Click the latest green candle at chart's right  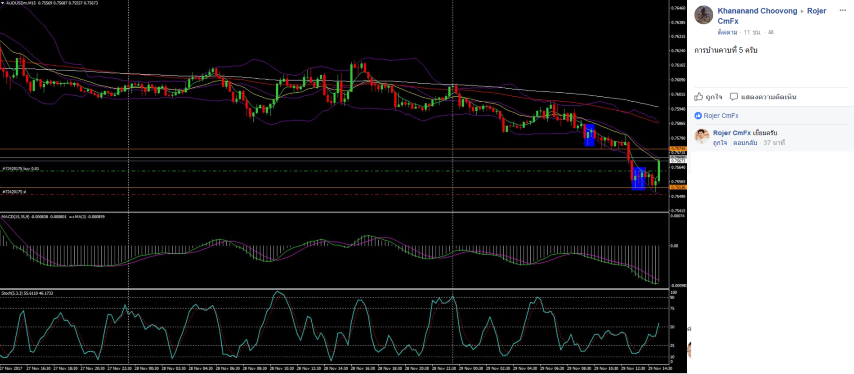(659, 171)
